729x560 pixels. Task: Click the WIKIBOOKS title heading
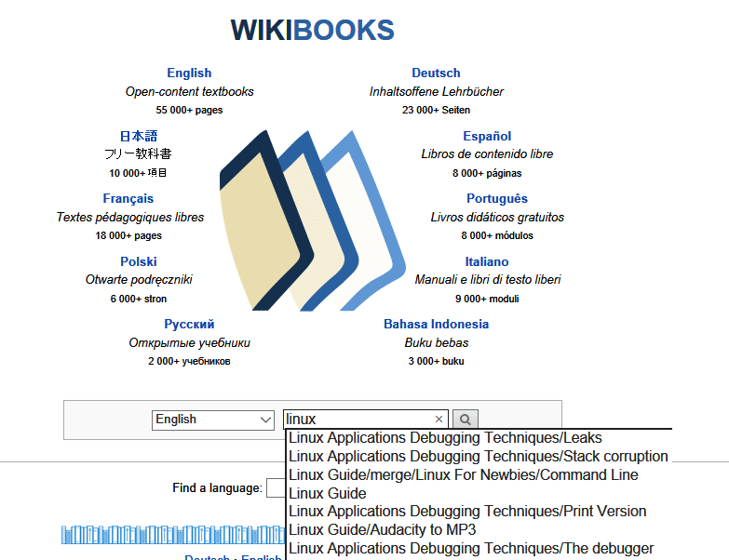tap(313, 30)
